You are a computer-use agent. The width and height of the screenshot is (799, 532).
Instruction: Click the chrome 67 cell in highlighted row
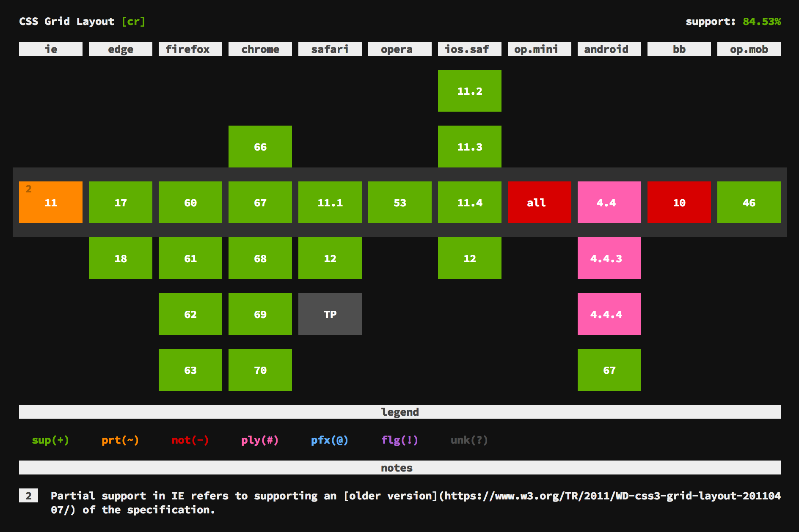[x=260, y=202]
